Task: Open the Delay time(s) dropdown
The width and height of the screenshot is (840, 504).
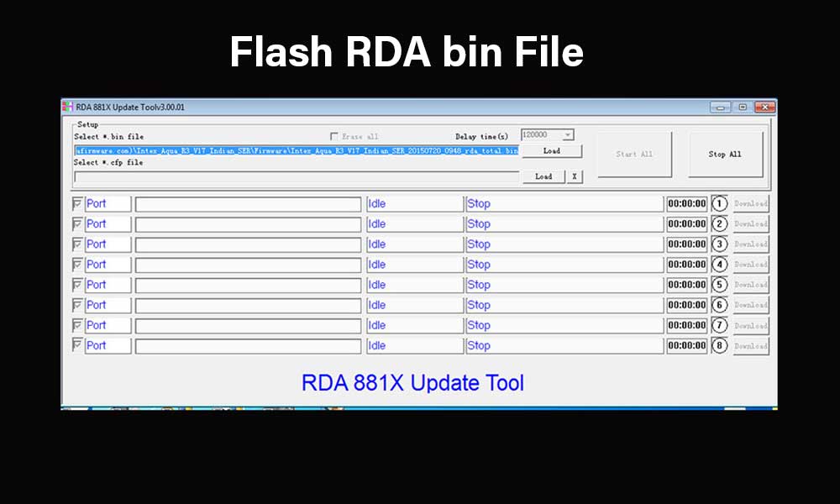Action: coord(568,134)
